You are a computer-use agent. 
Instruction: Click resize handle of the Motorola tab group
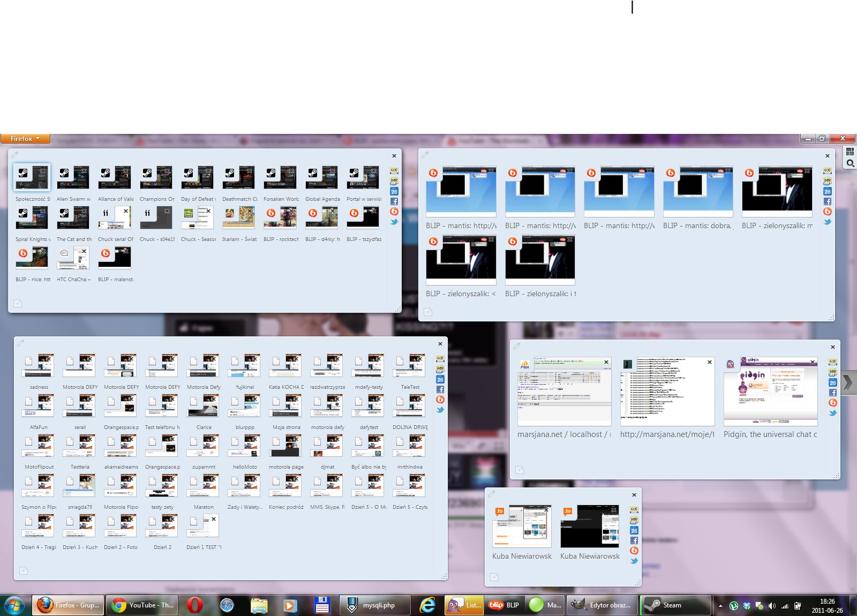click(x=444, y=576)
